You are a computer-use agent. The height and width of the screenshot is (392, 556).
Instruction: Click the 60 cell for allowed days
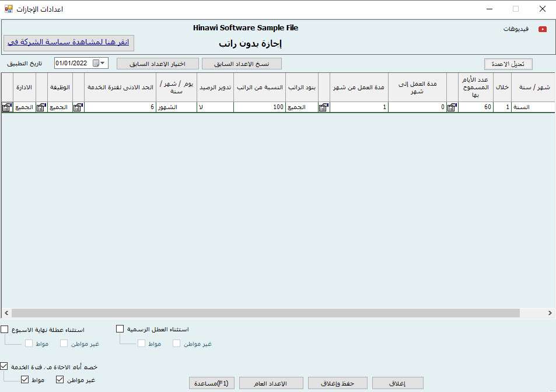475,107
